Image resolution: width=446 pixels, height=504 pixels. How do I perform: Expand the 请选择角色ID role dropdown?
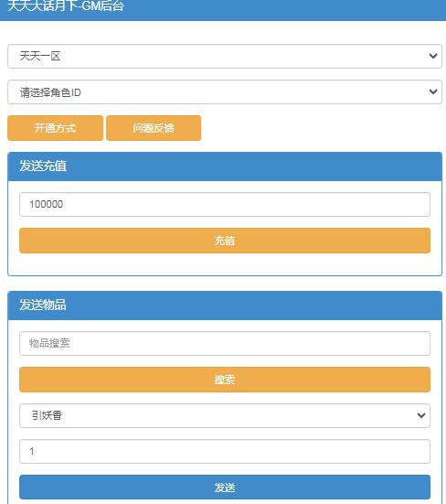click(225, 92)
